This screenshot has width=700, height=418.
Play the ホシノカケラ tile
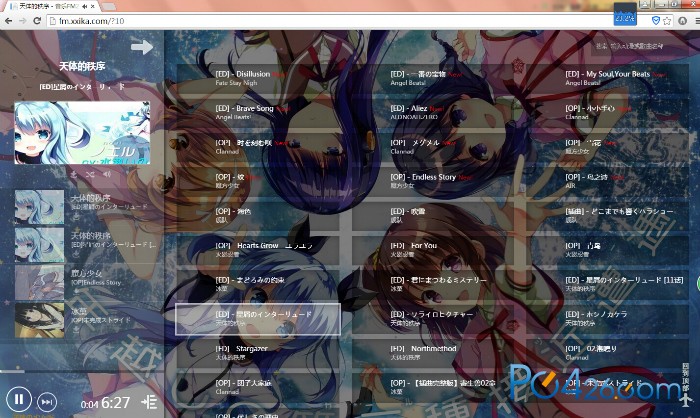tap(608, 319)
